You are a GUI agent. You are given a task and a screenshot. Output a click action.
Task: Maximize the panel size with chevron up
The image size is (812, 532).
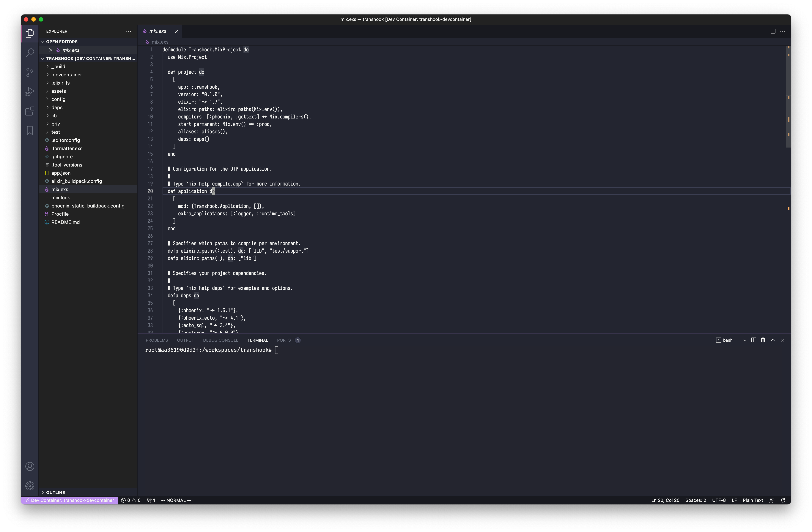(773, 340)
